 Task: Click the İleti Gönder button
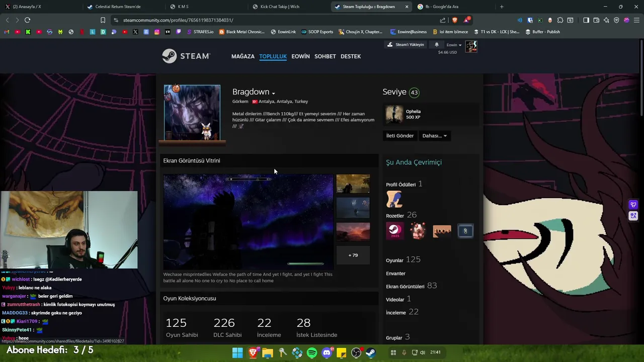[399, 136]
